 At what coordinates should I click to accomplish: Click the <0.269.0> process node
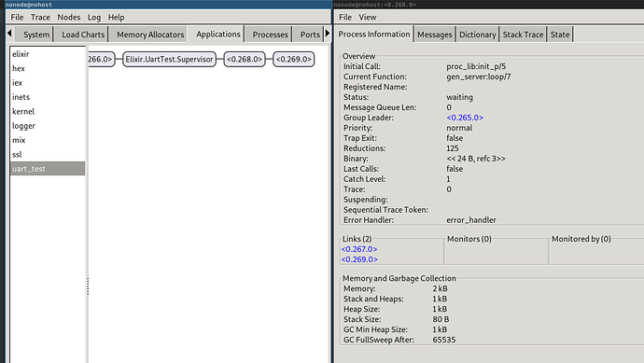point(294,59)
